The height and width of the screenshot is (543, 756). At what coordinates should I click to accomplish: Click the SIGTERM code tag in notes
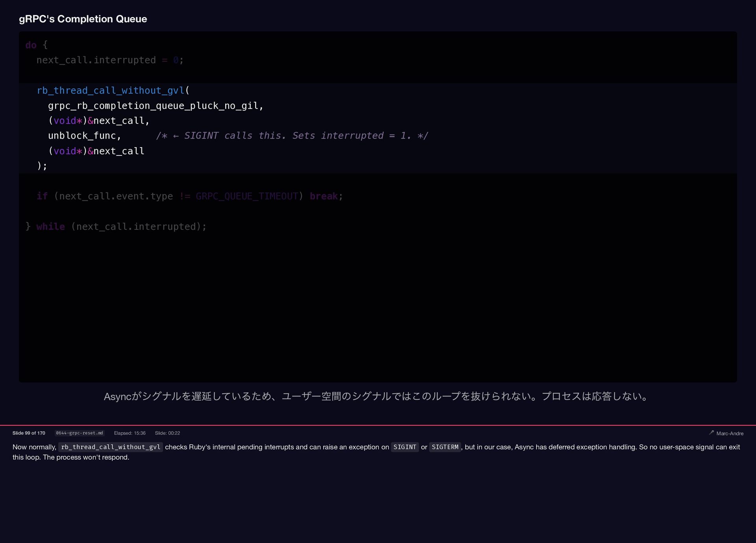(445, 447)
